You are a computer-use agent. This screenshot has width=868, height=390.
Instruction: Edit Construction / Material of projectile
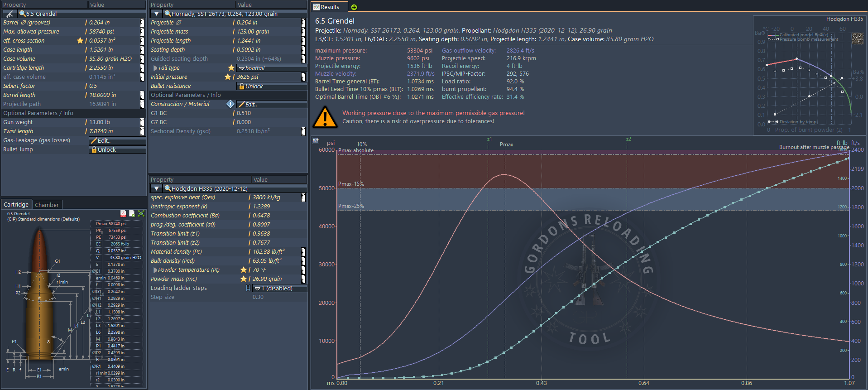(272, 104)
